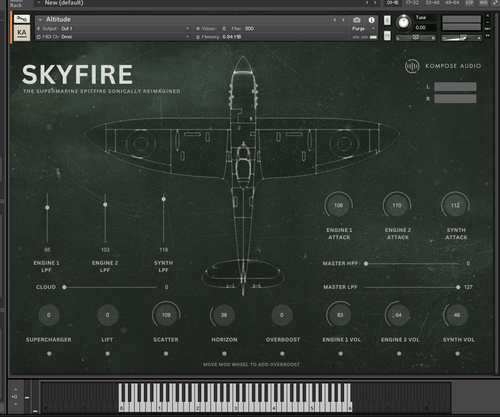This screenshot has width=500, height=417.
Task: Toggle the dot under Synth Vol
Action: coord(457,353)
